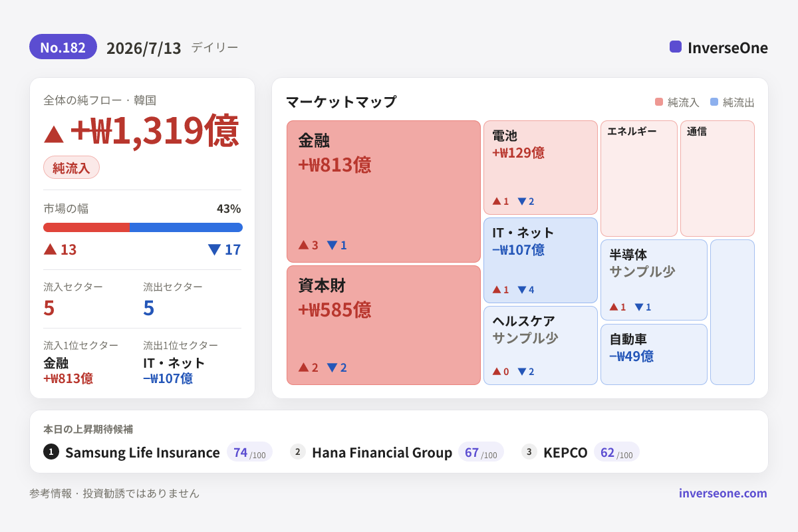The width and height of the screenshot is (798, 532).
Task: Open the inverseone.com link
Action: [x=723, y=493]
